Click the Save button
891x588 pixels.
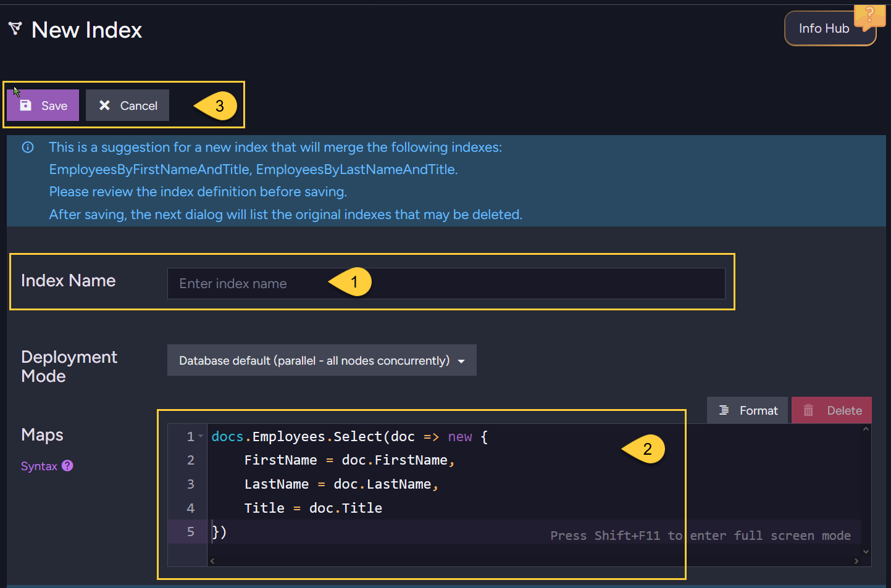point(43,106)
